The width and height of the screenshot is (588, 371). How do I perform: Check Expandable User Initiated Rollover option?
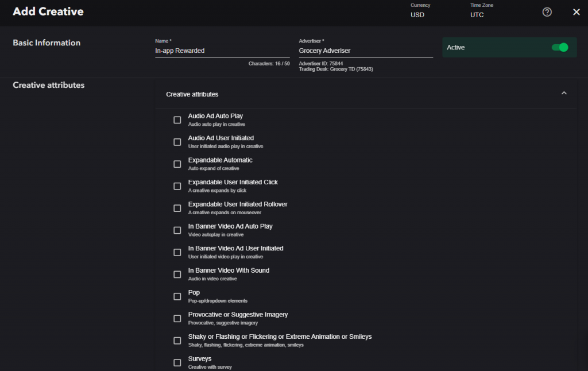[177, 208]
